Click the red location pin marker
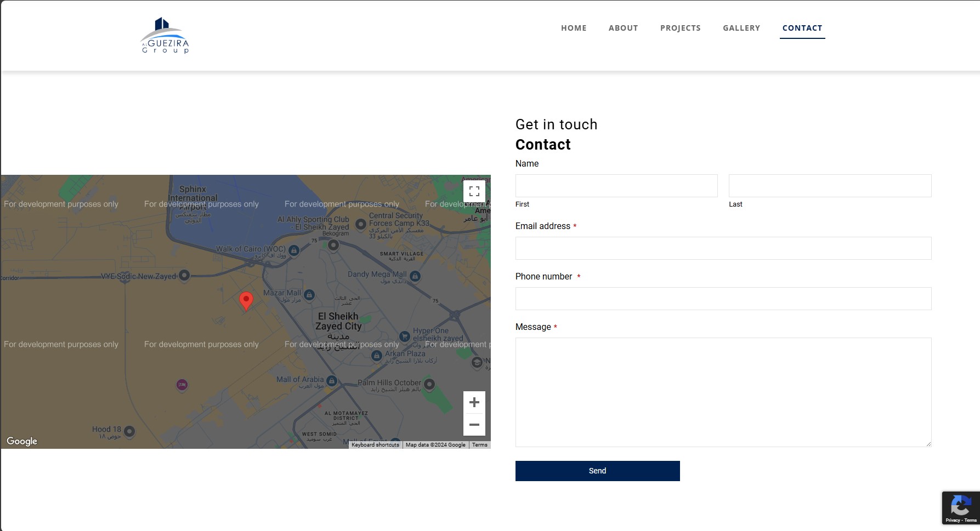 [246, 301]
